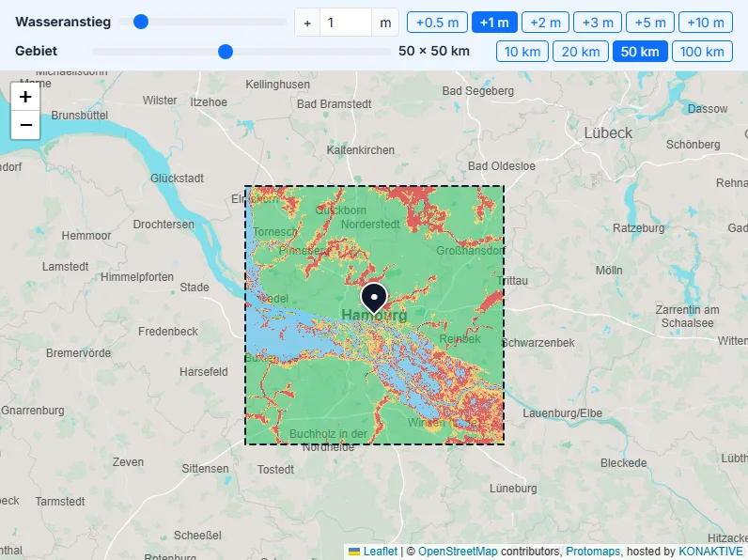The image size is (748, 560).
Task: Click the Kaltenkirchen label
Action: pyautogui.click(x=361, y=150)
